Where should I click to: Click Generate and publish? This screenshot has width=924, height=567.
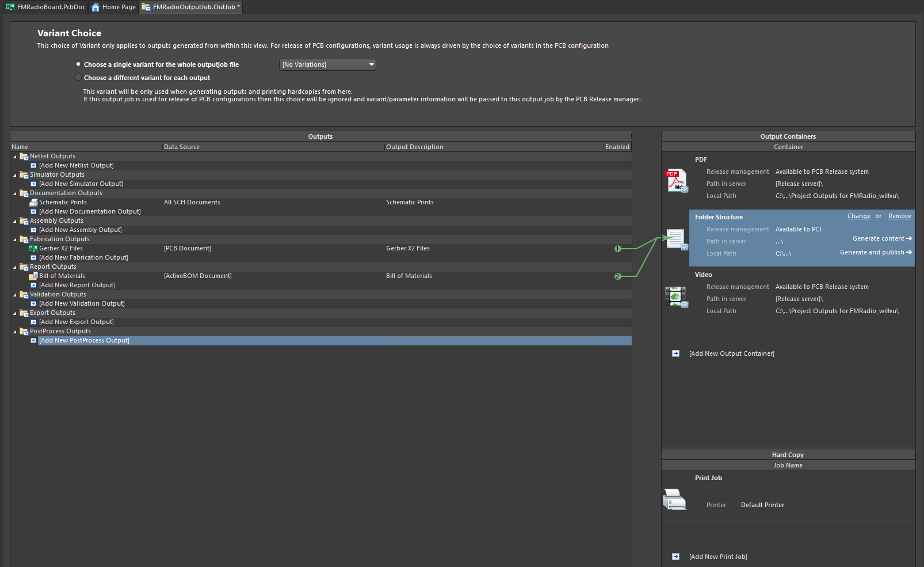[876, 252]
